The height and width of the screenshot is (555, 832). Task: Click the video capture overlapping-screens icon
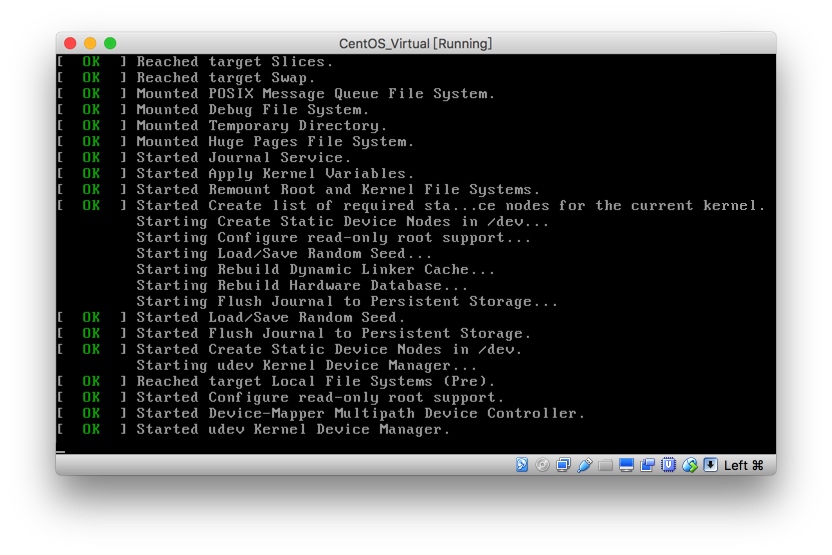pos(647,465)
